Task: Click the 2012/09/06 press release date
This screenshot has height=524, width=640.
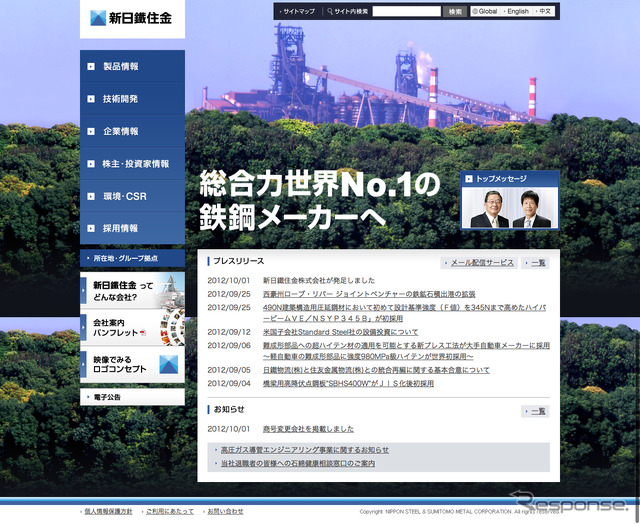Action: [229, 345]
